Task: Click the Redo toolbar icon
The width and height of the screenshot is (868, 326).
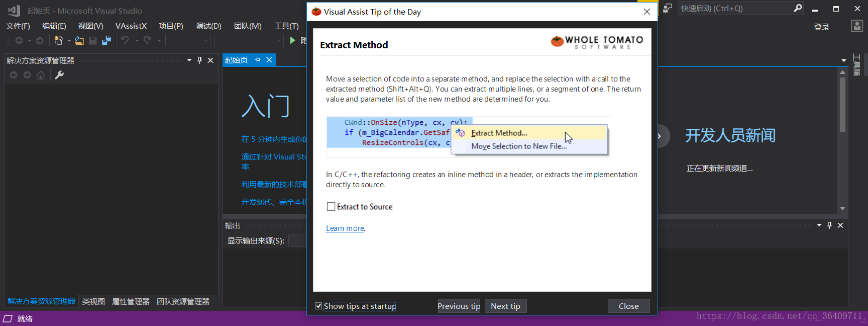Action: click(147, 40)
